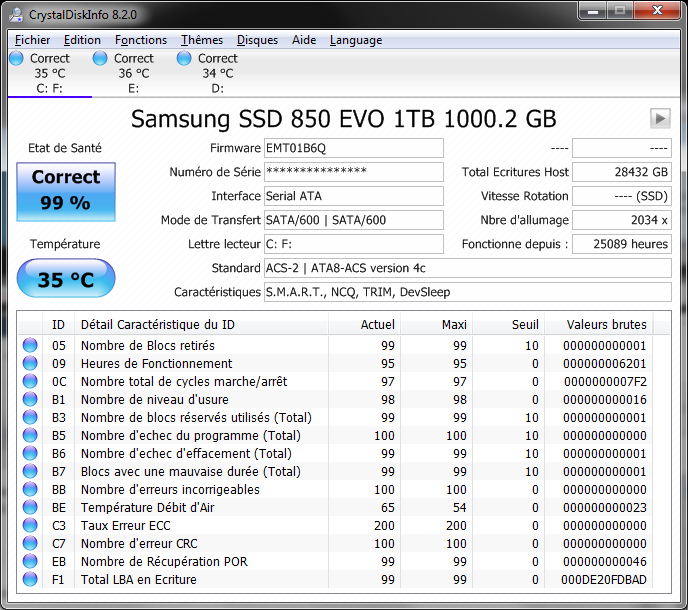Open the Language menu
The width and height of the screenshot is (688, 610).
pyautogui.click(x=356, y=40)
